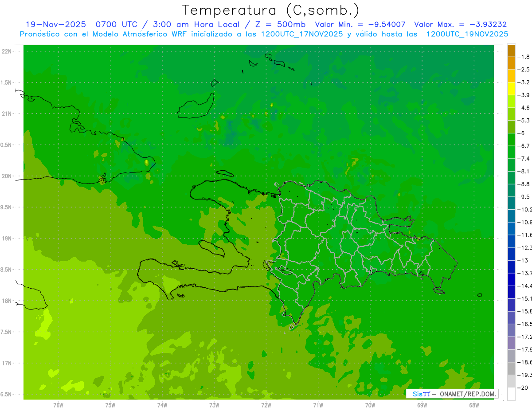Click the title 'Temperatura (C,somb.)'

pos(271,11)
